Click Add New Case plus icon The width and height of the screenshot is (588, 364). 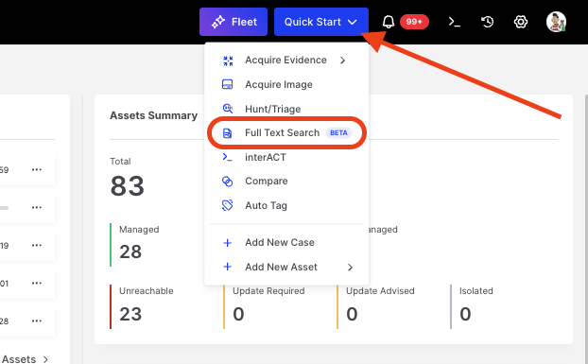(x=227, y=243)
